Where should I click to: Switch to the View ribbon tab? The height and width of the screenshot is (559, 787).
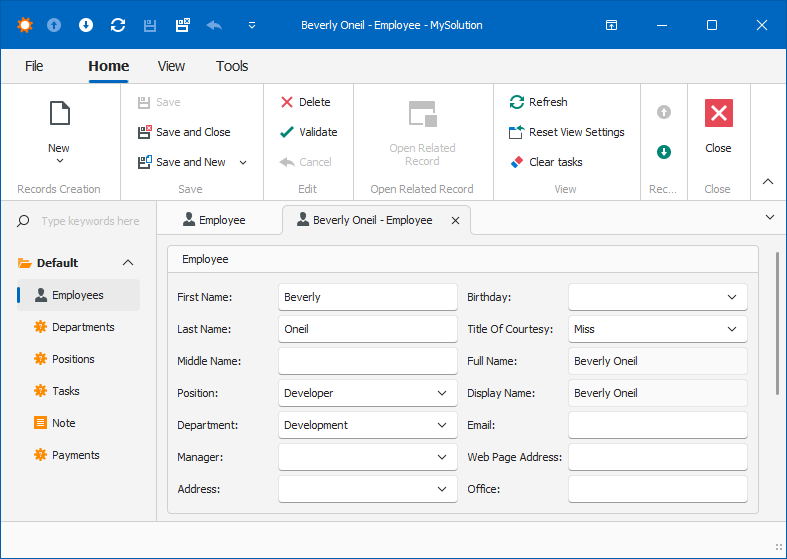pos(171,66)
